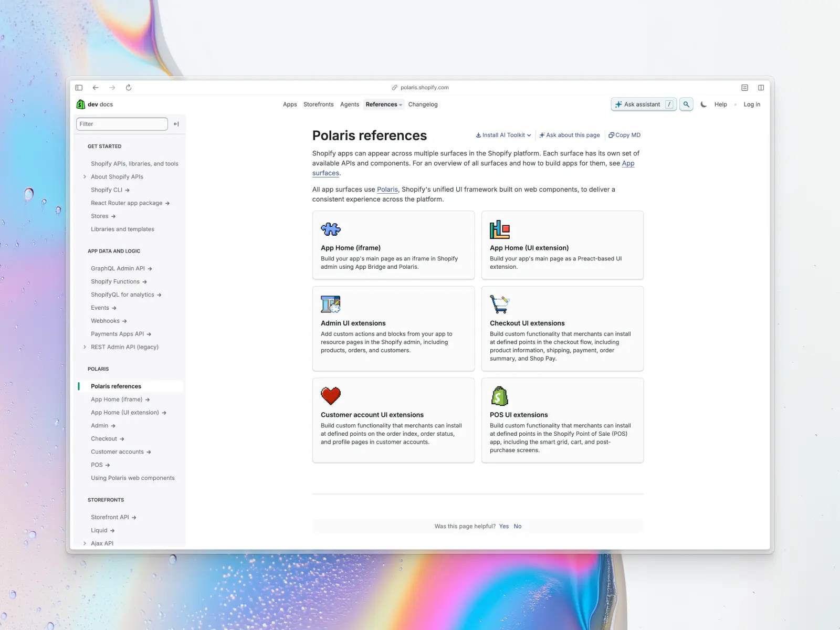840x630 pixels.
Task: Open Events sidebar link
Action: pos(103,308)
